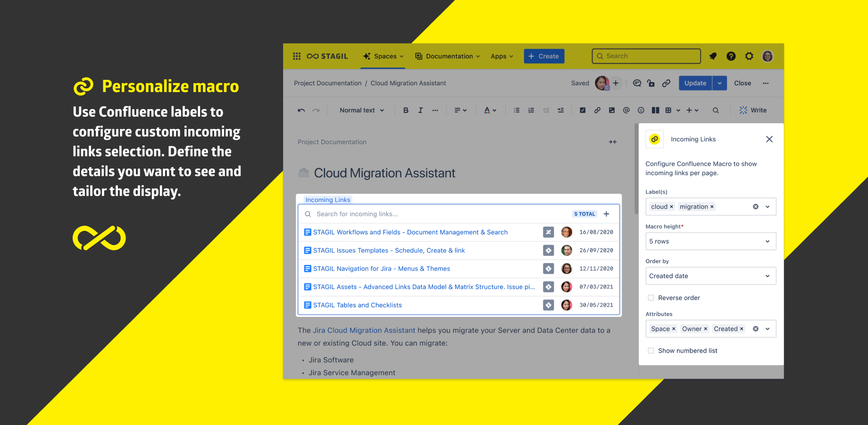Close the Incoming Links config panel
The width and height of the screenshot is (868, 425).
pyautogui.click(x=769, y=139)
